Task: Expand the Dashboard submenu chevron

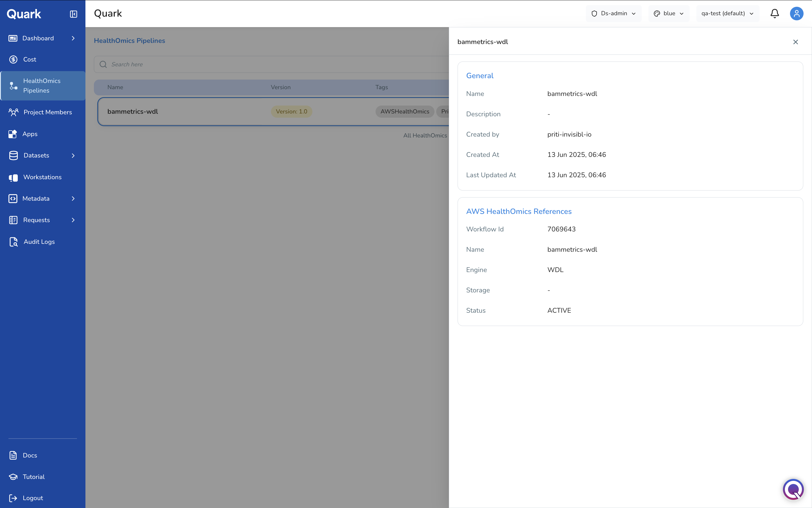Action: click(x=73, y=38)
